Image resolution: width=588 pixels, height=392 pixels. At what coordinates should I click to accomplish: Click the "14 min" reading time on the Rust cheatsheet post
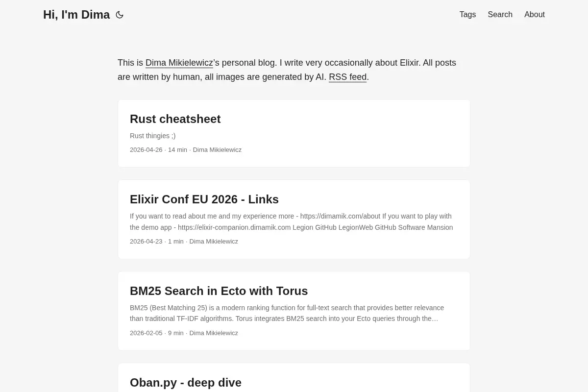coord(177,150)
